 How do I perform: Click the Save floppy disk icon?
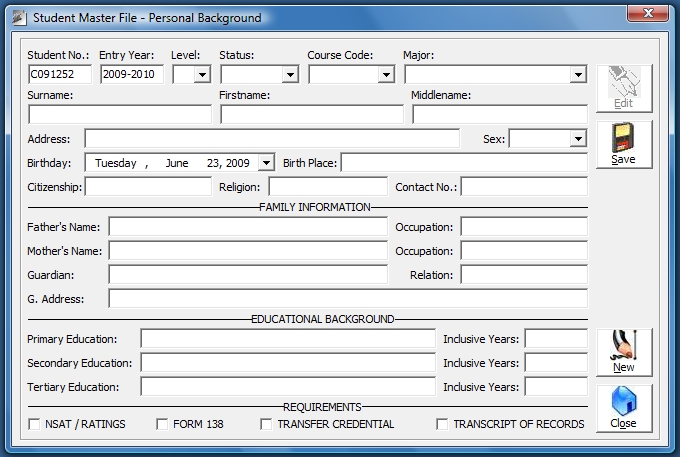[623, 137]
